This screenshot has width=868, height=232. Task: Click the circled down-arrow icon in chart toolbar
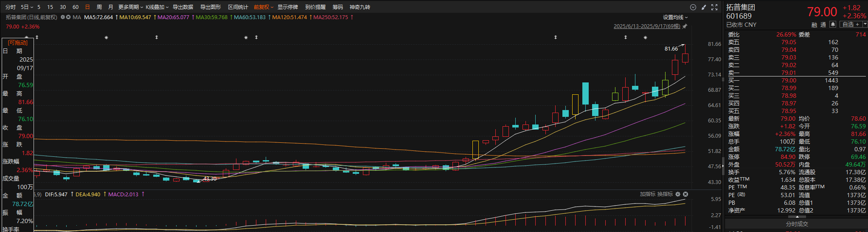[693, 7]
